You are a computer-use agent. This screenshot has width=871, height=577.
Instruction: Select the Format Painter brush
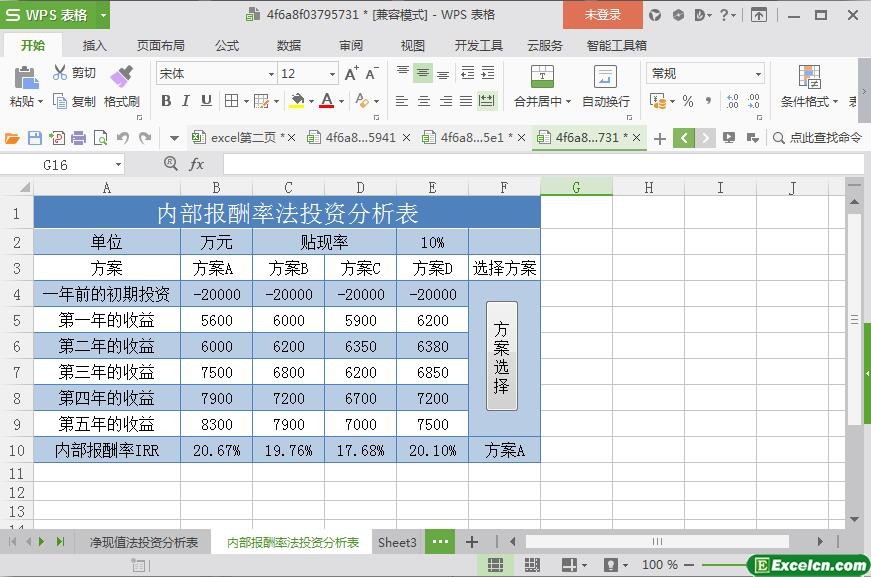[x=122, y=76]
